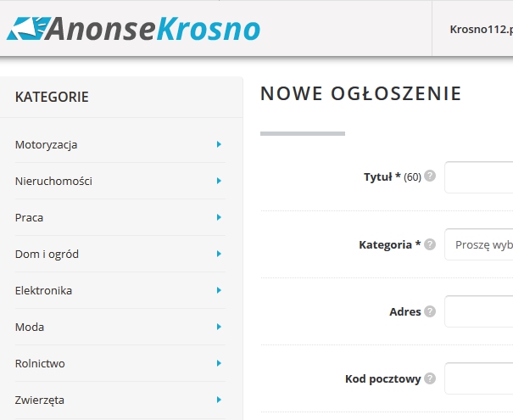
Task: Click into the Tytuł input field
Action: (479, 177)
